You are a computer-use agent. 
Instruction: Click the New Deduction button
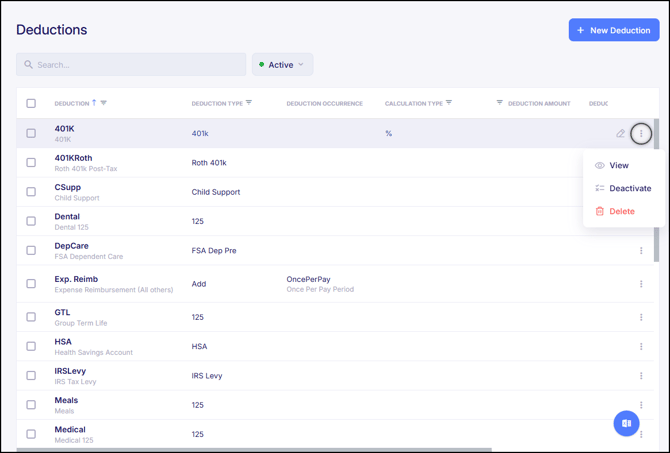click(x=613, y=30)
